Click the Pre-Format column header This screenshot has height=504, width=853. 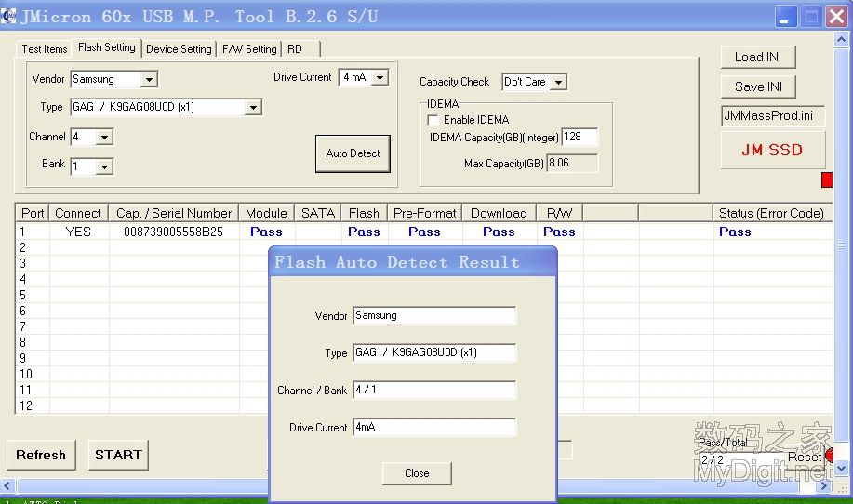(x=425, y=213)
